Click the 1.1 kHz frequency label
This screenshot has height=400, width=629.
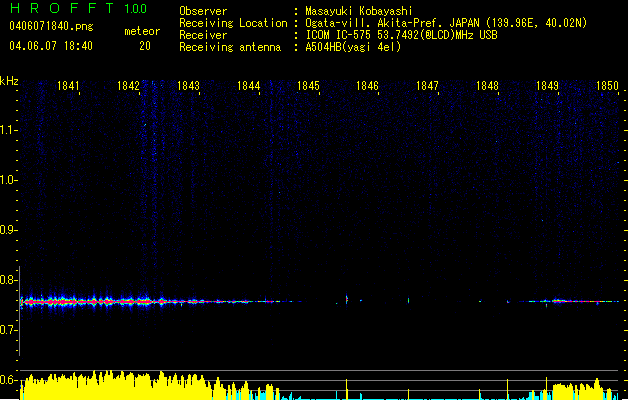tap(8, 130)
